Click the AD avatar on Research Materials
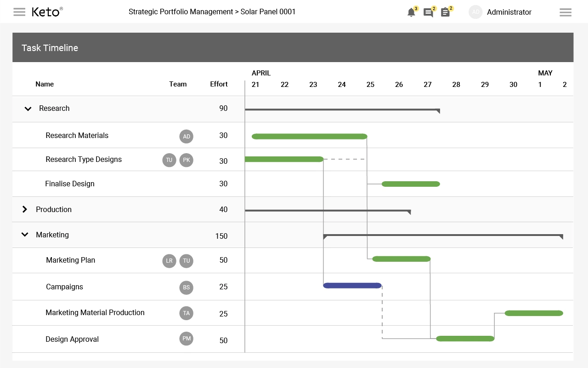 pyautogui.click(x=187, y=137)
